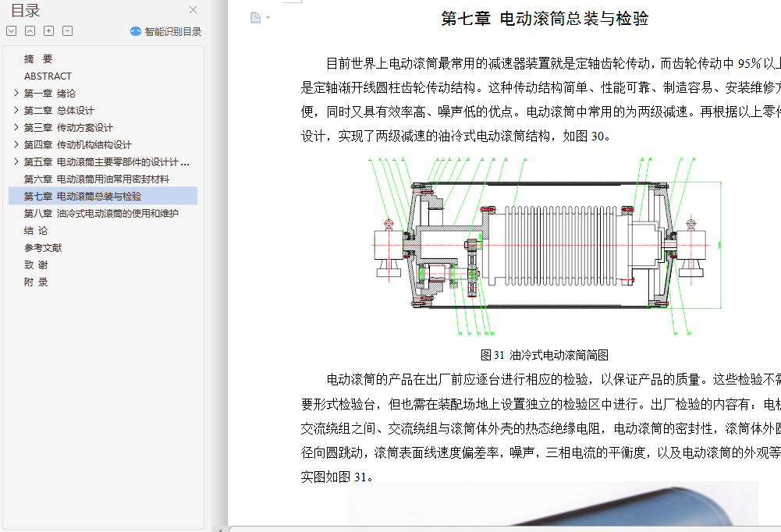Screen dimensions: 781x532
Task: Click the caption 图31 油冷式电动滚筒简图
Action: coord(545,355)
